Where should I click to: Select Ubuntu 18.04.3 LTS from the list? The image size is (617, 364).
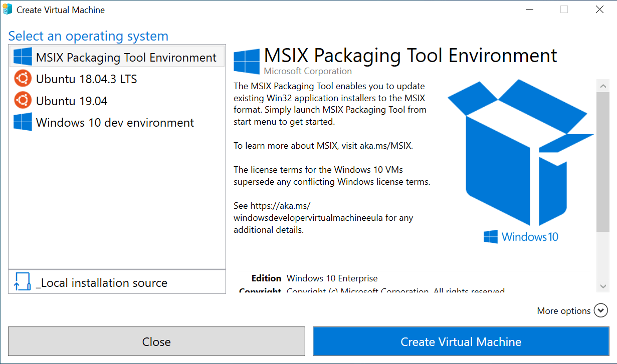[85, 79]
